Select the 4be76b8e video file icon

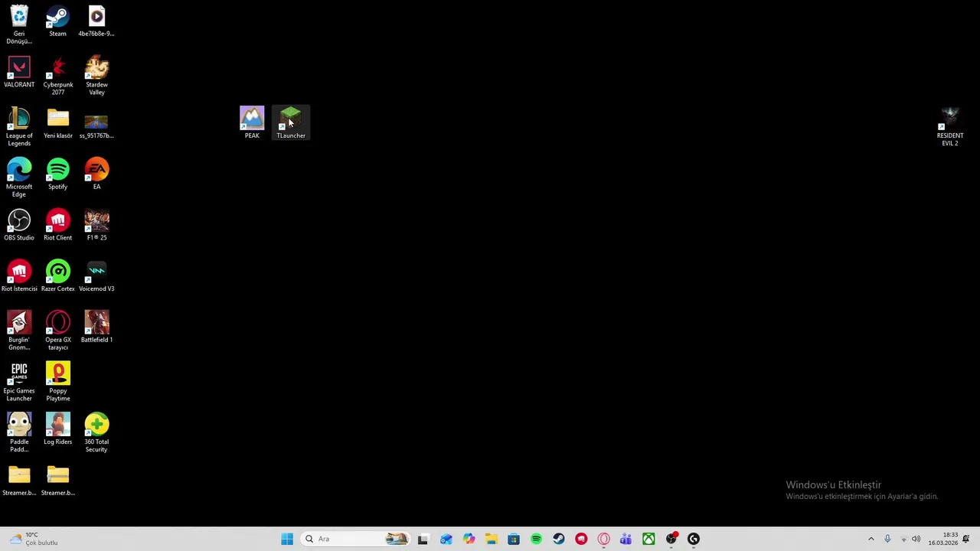coord(96,21)
